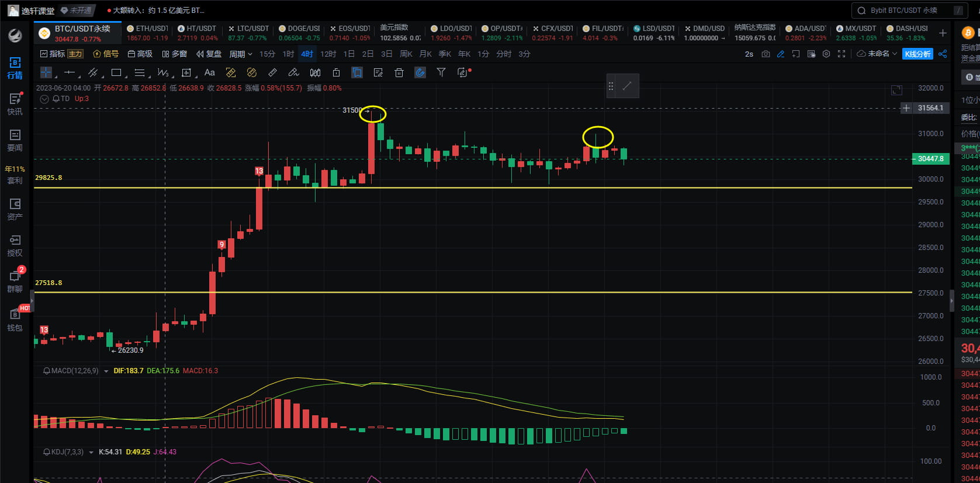Open the 资产 assets sidebar icon
The image size is (980, 483).
[15, 209]
